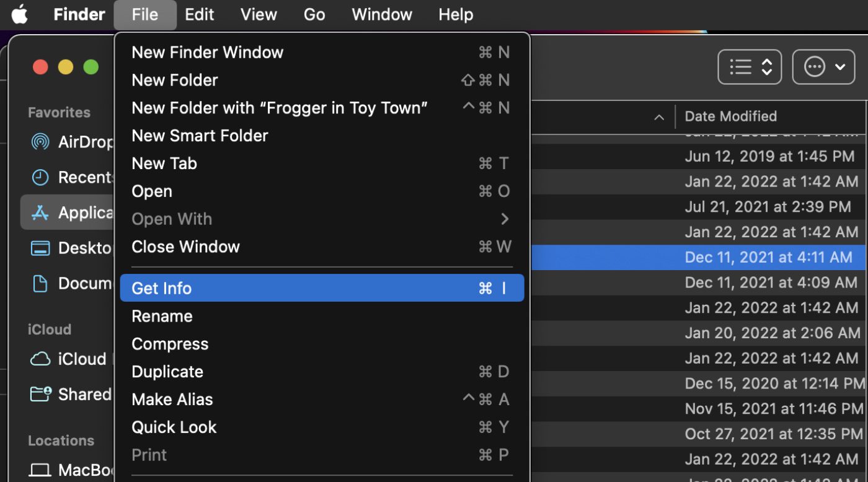Open the ellipsis action menu dropdown
The height and width of the screenshot is (482, 868).
[x=824, y=67]
